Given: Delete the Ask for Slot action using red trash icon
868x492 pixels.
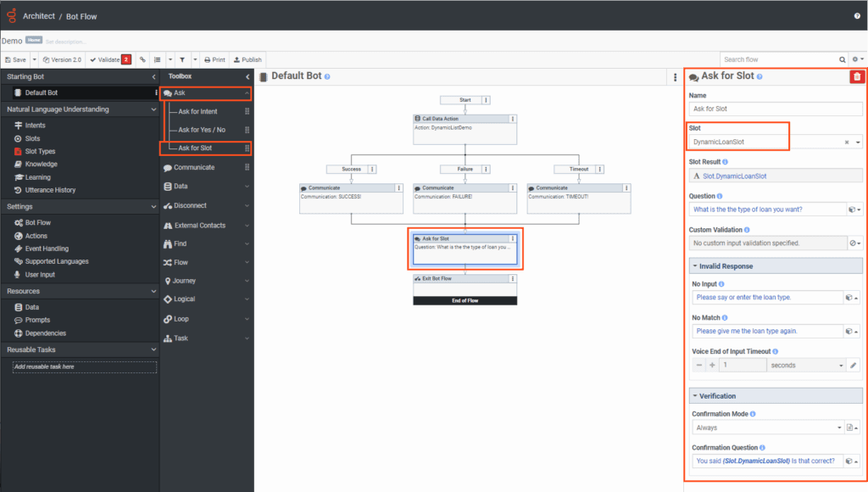Looking at the screenshot, I should tap(858, 76).
